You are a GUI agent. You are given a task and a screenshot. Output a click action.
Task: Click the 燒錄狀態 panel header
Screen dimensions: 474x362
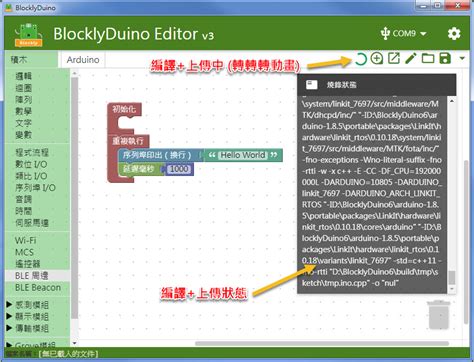(x=377, y=85)
